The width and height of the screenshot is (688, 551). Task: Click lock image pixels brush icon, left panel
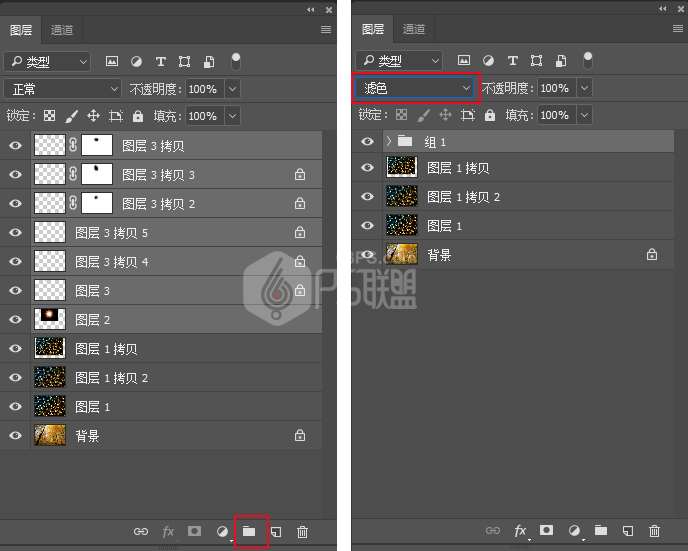(x=71, y=116)
